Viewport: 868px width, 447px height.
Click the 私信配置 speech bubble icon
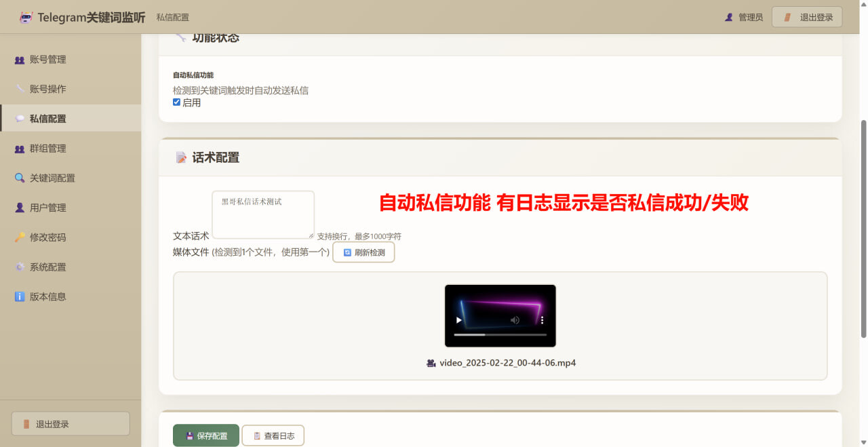point(20,119)
